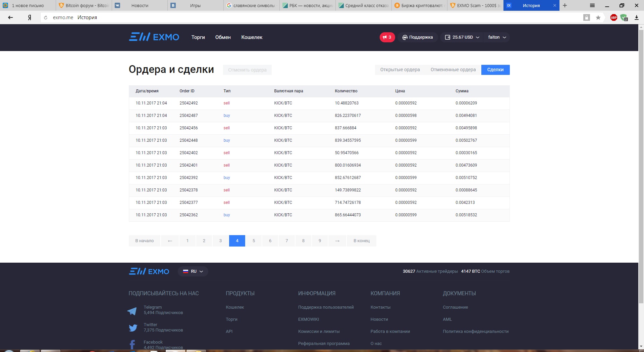Click the EXMO logo in header

tap(154, 37)
